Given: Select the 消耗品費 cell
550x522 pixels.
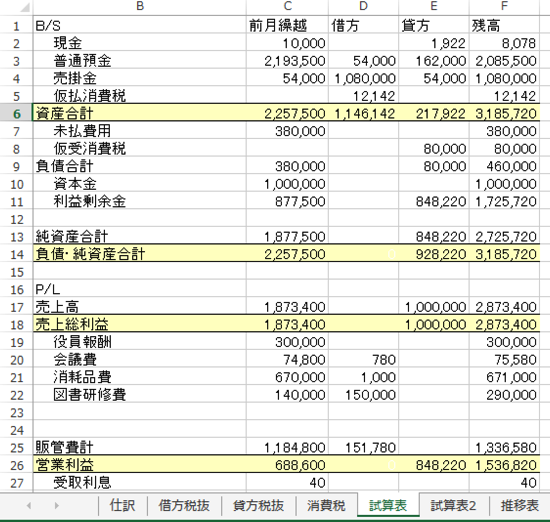Looking at the screenshot, I should [x=140, y=377].
